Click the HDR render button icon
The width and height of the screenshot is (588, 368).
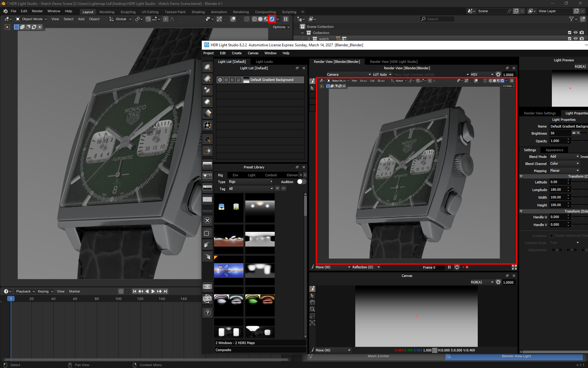tap(207, 287)
